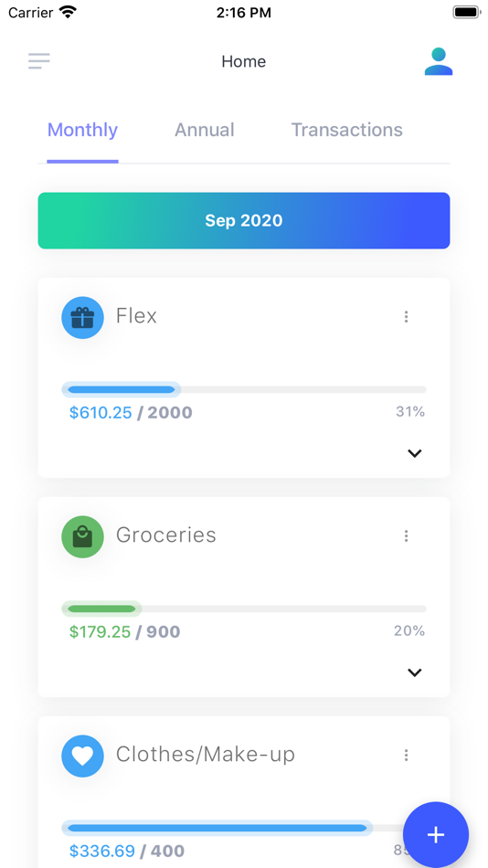Image resolution: width=488 pixels, height=868 pixels.
Task: Expand the Groceries card details chevron
Action: point(415,672)
